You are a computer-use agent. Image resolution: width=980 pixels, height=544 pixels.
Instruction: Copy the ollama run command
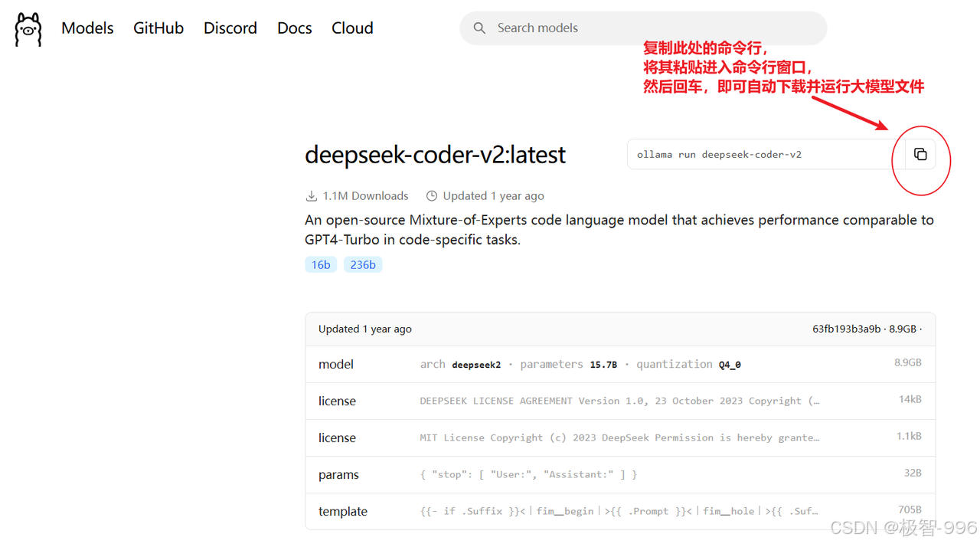coord(920,154)
